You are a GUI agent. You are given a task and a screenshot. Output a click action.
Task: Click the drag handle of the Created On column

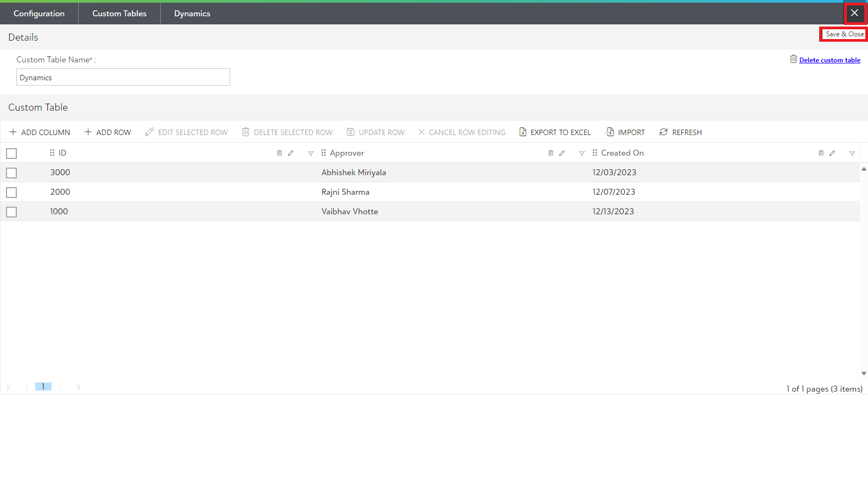[595, 153]
